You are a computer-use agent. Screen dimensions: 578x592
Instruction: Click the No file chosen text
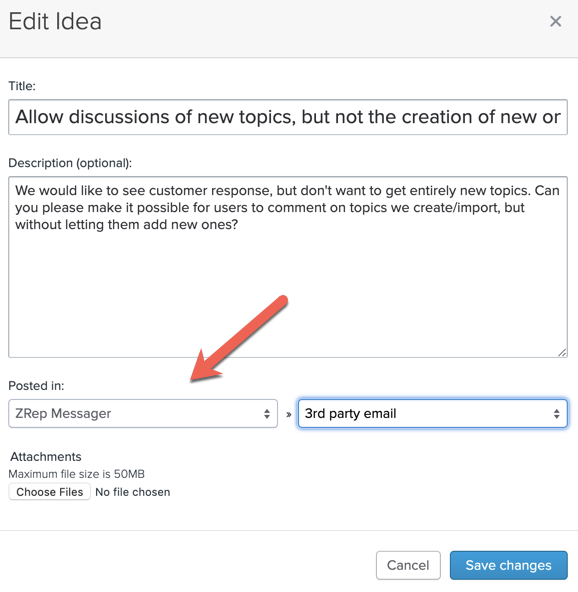click(133, 492)
